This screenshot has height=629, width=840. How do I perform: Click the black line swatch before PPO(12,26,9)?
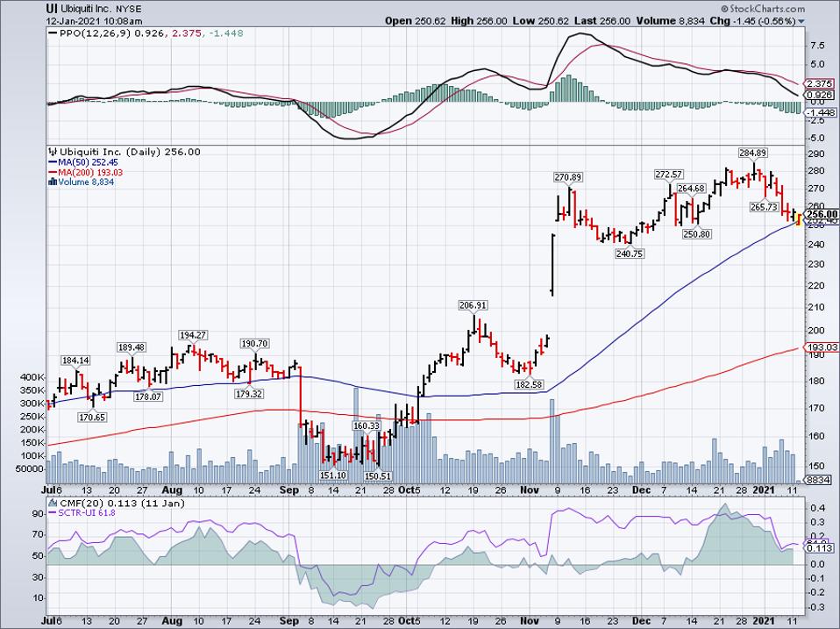click(53, 33)
